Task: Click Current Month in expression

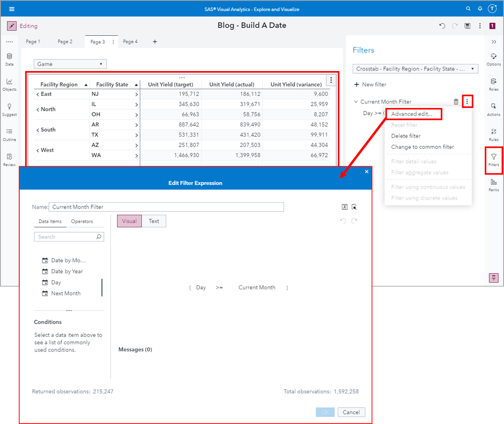Action: pos(257,287)
